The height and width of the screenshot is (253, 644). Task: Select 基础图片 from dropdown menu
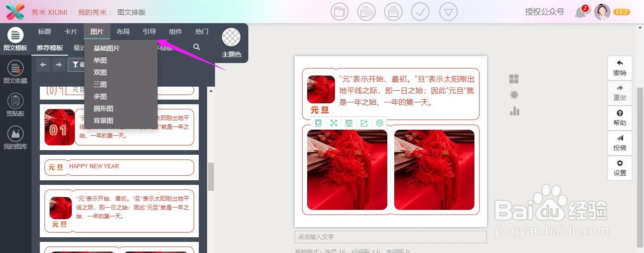click(x=107, y=48)
